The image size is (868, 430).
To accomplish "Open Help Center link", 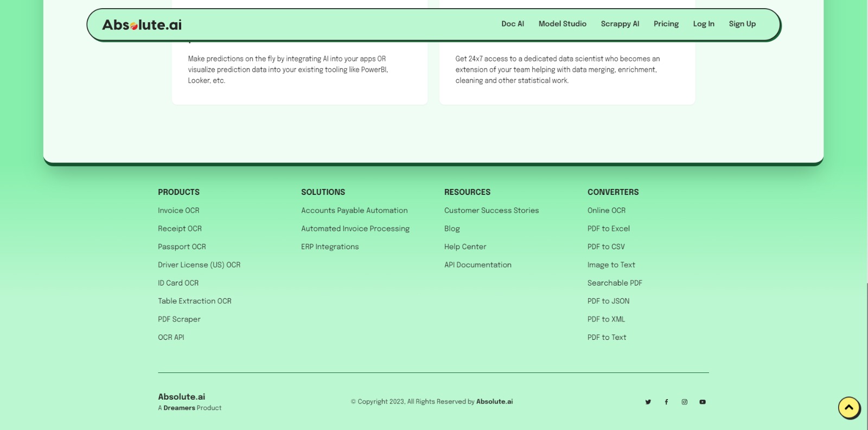I will pos(465,246).
